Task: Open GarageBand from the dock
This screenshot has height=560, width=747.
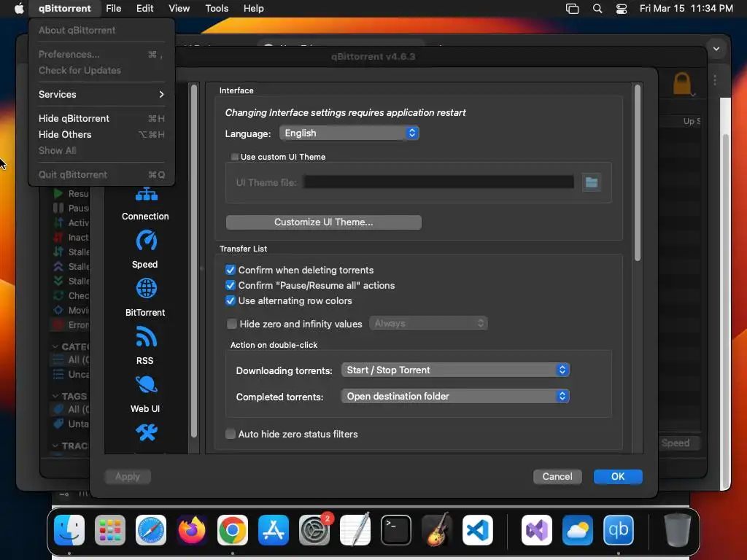Action: [437, 530]
